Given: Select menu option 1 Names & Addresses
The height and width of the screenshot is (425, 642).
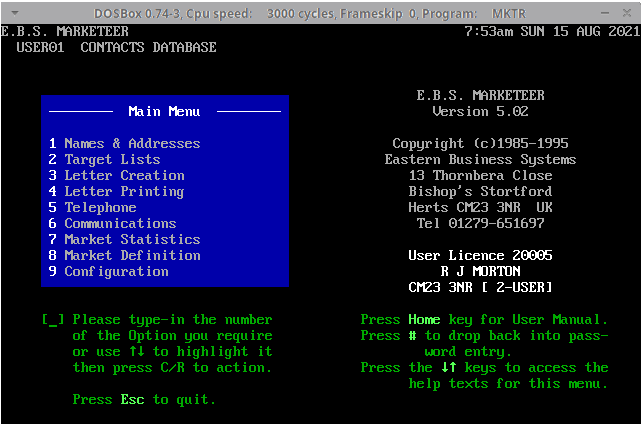Looking at the screenshot, I should click(124, 143).
